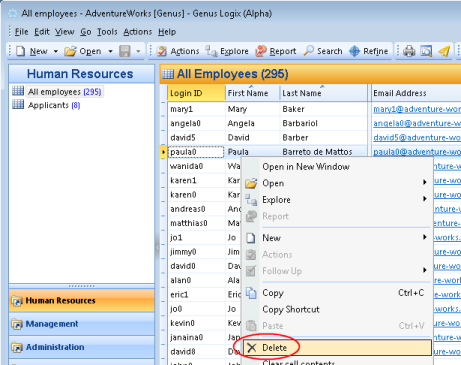The height and width of the screenshot is (365, 461).
Task: Open the Tools menu
Action: (x=107, y=32)
